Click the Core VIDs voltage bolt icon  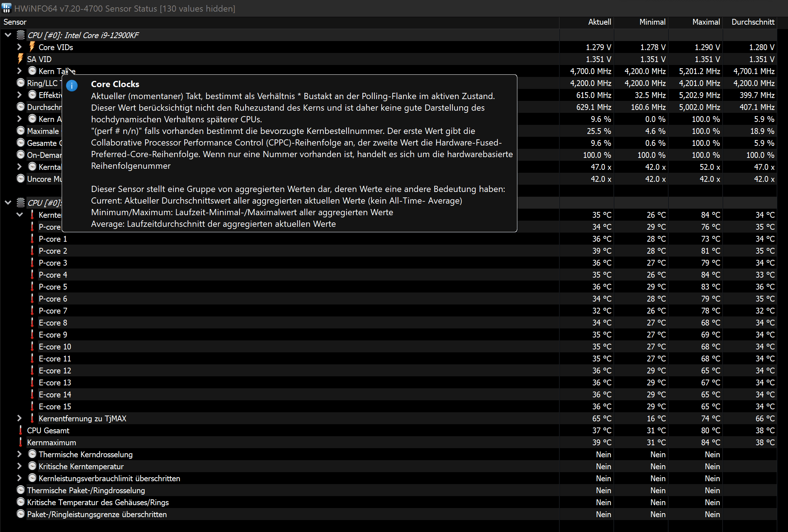[32, 47]
